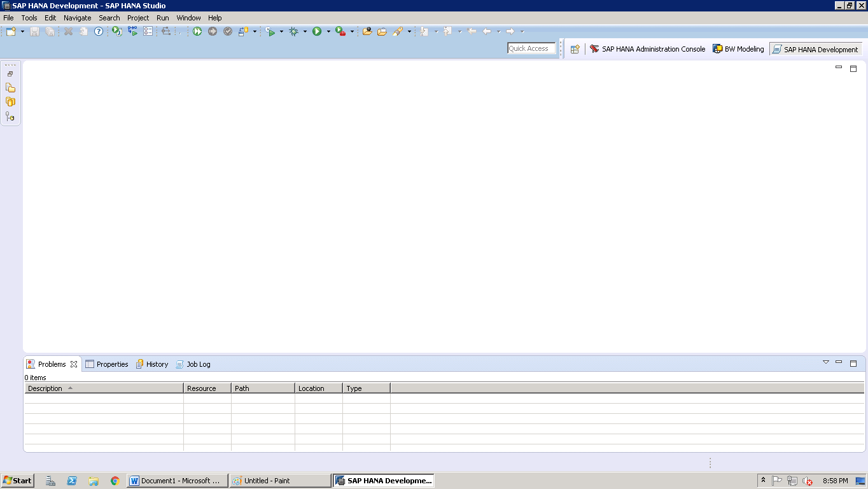The height and width of the screenshot is (489, 868).
Task: Sort by the Type column header
Action: coord(367,388)
